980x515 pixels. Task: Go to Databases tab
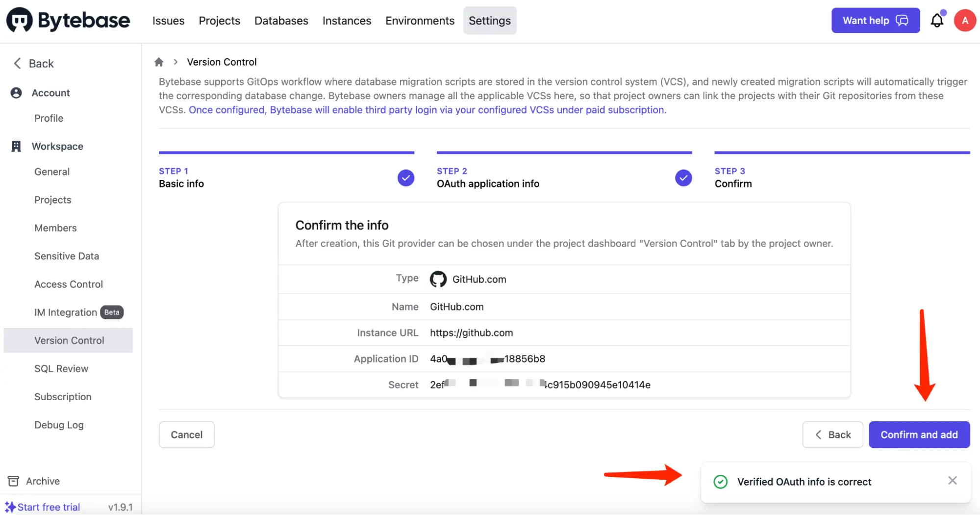[281, 21]
